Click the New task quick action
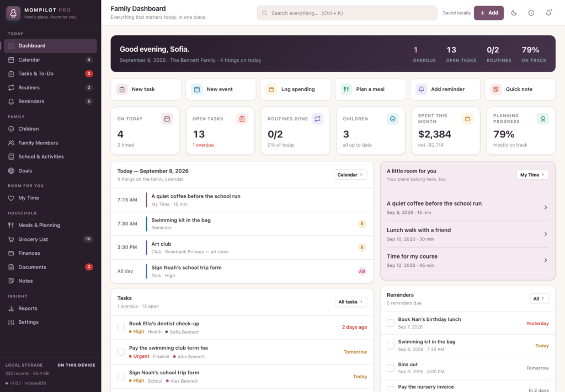Viewport: 565px width, 392px height. (x=146, y=89)
